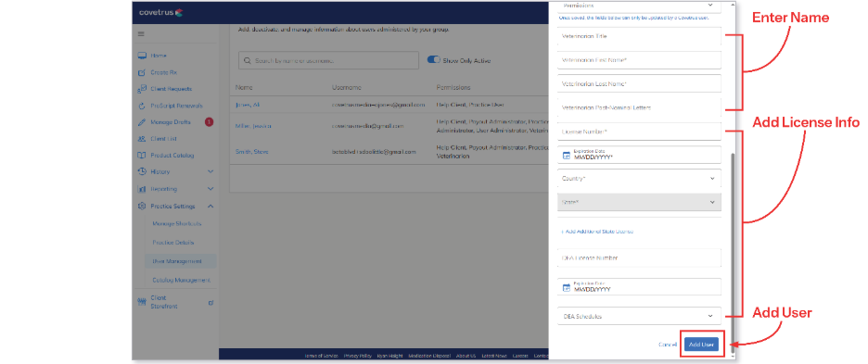Select Manage Shortcuts submenu item
This screenshot has height=364, width=868.
coord(176,224)
